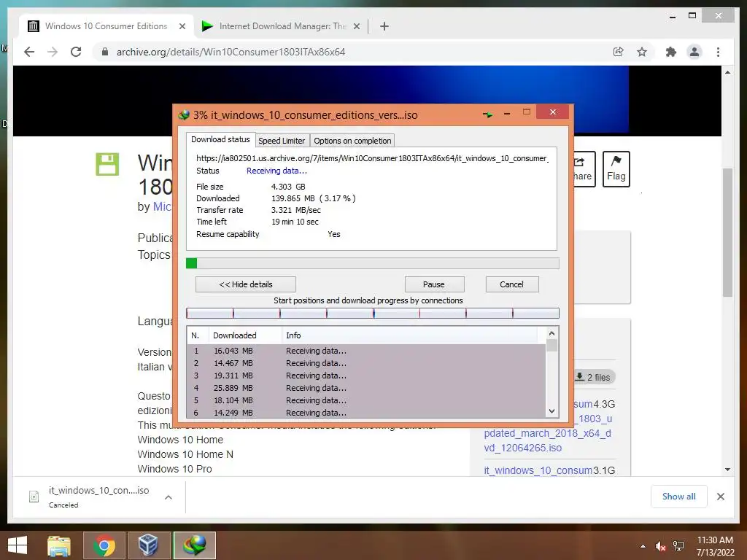Image resolution: width=747 pixels, height=560 pixels.
Task: Close the Chrome downloads bar
Action: tap(720, 497)
